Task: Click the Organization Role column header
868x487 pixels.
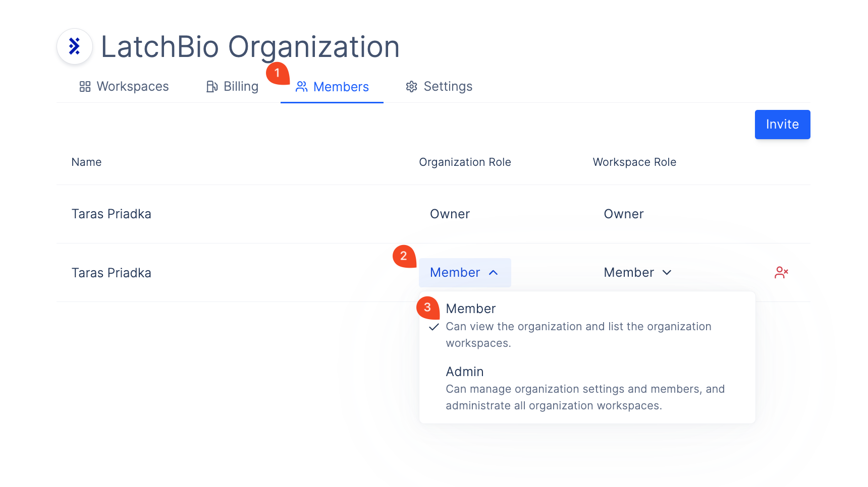Action: click(x=465, y=162)
